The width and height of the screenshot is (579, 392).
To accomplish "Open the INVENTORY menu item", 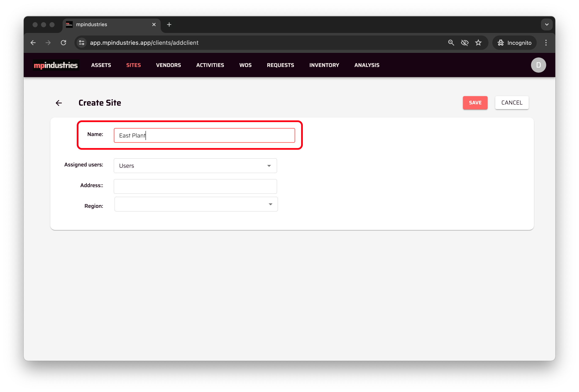I will point(324,65).
